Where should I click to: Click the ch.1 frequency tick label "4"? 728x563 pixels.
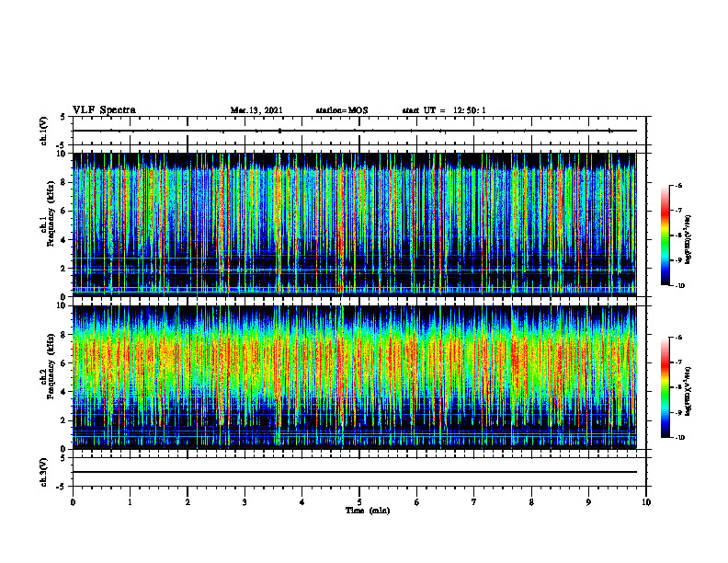[63, 240]
